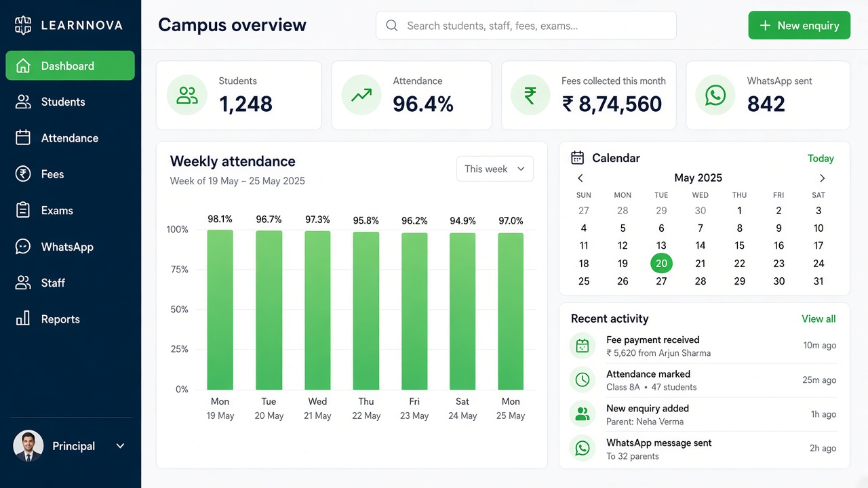Click the ₹ 8,74,560 fees value
Viewport: 868px width, 488px height.
(x=612, y=104)
